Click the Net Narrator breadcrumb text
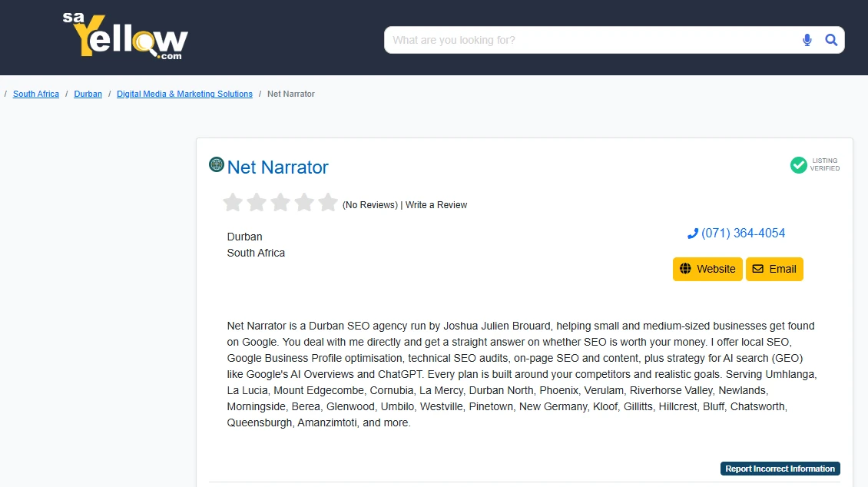The height and width of the screenshot is (487, 868). point(291,94)
